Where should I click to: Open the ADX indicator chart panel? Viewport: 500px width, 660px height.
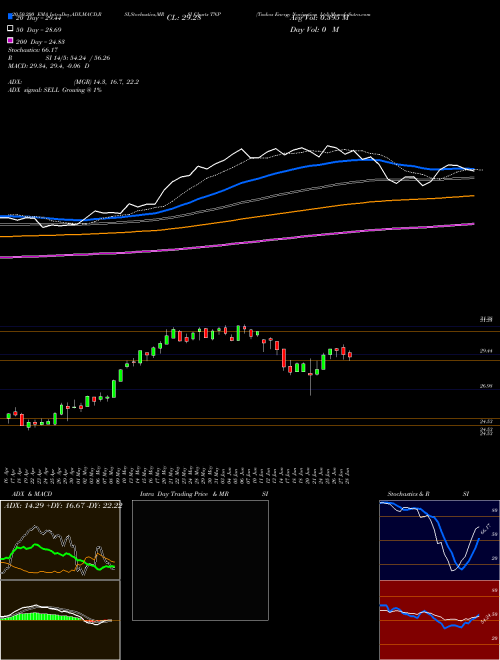[60, 540]
